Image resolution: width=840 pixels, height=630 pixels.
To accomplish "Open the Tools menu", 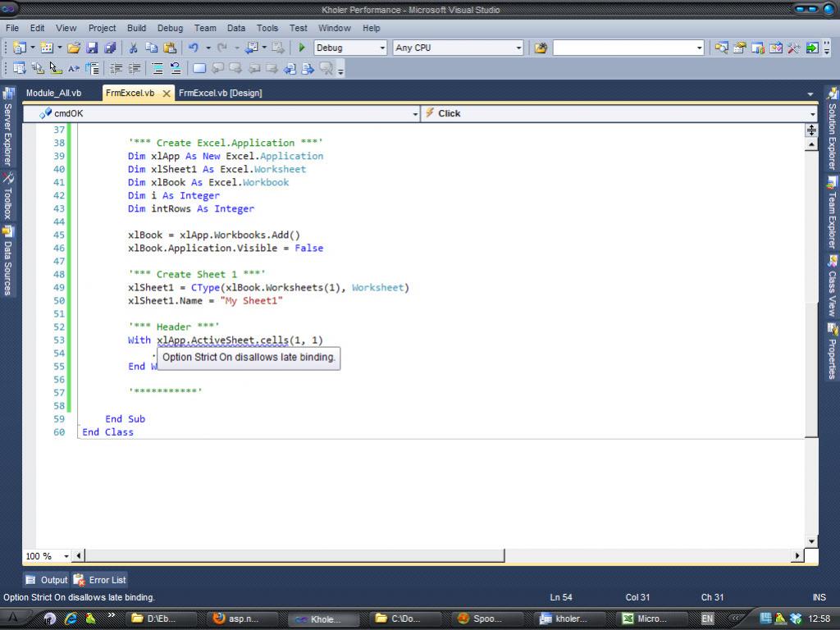I will click(267, 28).
